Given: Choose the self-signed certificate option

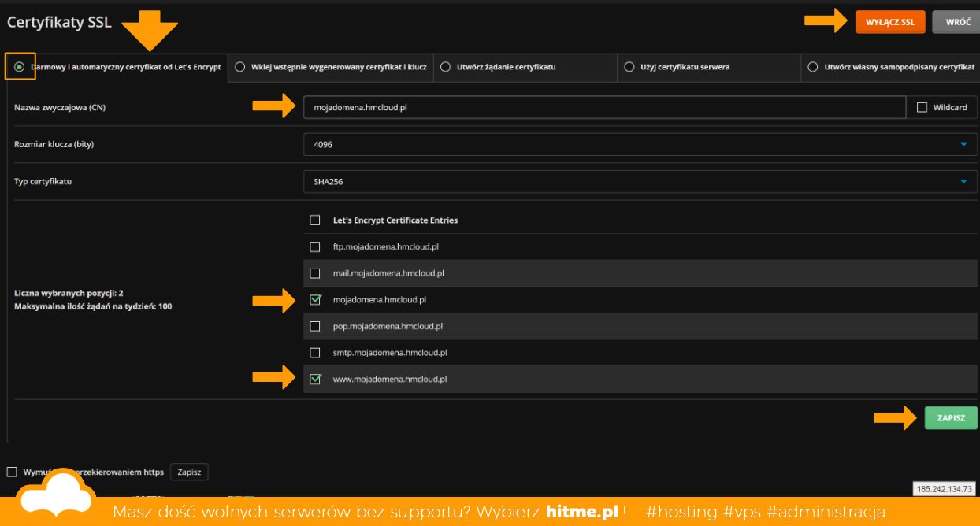Looking at the screenshot, I should coord(813,67).
